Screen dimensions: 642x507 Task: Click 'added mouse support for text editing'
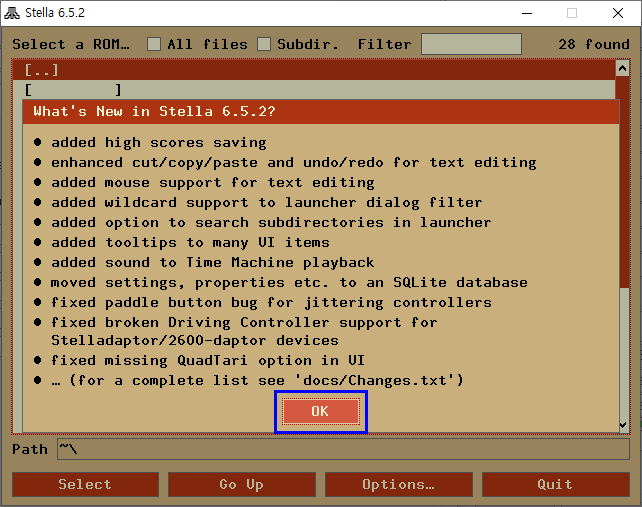pyautogui.click(x=212, y=183)
